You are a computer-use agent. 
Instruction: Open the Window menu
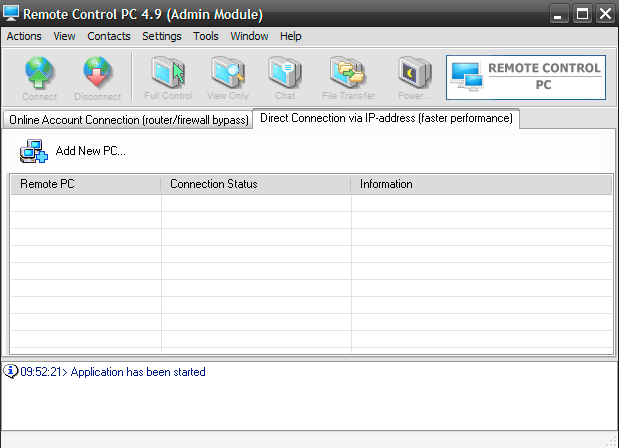(x=249, y=36)
